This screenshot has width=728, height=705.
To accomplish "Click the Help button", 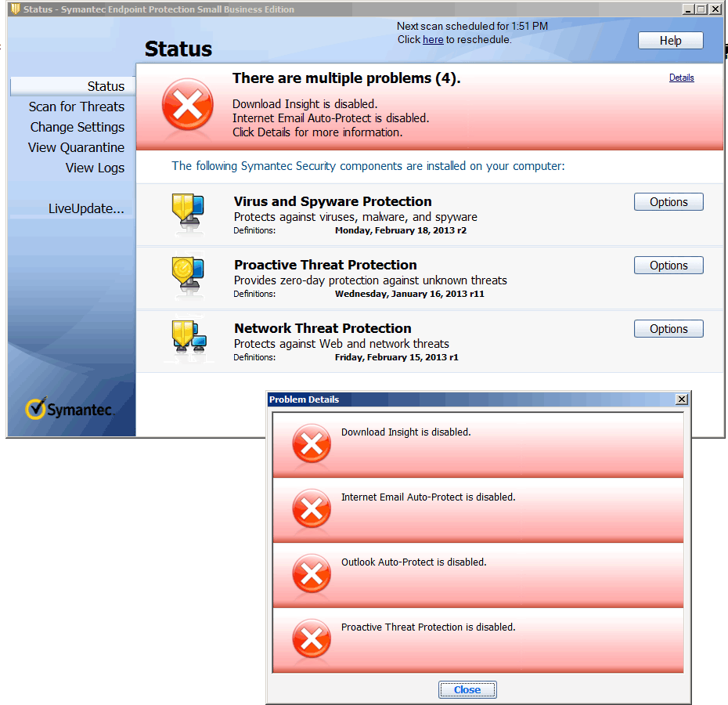I will point(670,41).
